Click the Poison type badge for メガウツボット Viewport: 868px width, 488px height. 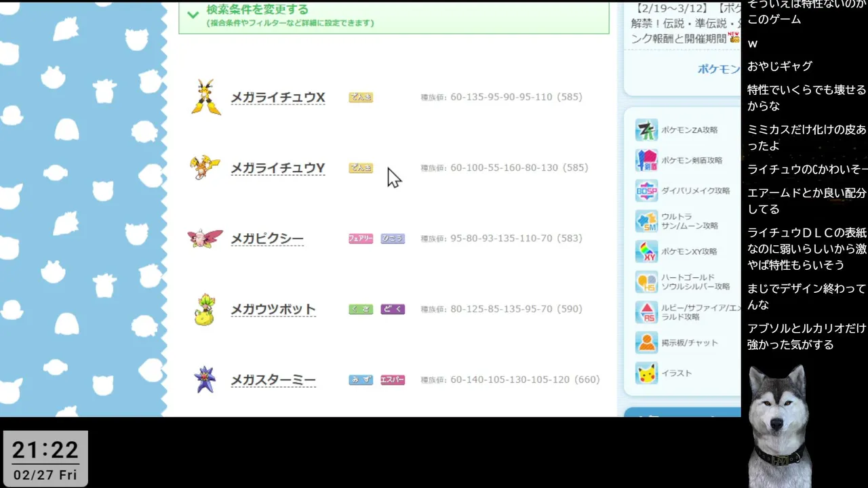(x=393, y=309)
